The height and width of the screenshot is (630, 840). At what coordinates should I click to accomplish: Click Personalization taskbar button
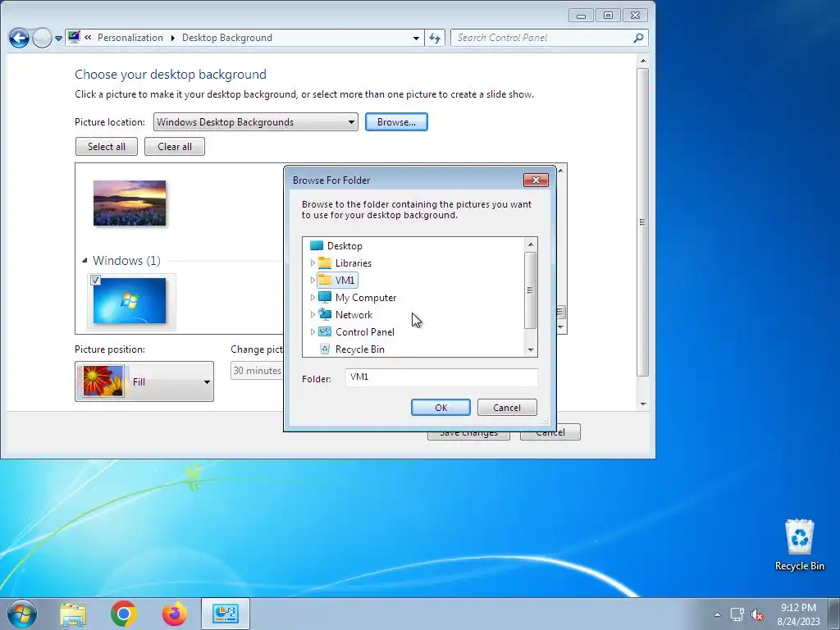226,614
